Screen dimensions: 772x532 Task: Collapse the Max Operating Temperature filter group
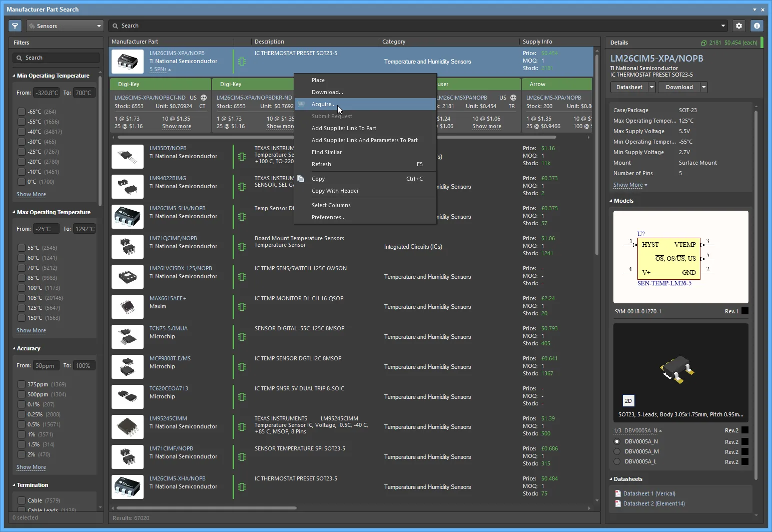14,212
